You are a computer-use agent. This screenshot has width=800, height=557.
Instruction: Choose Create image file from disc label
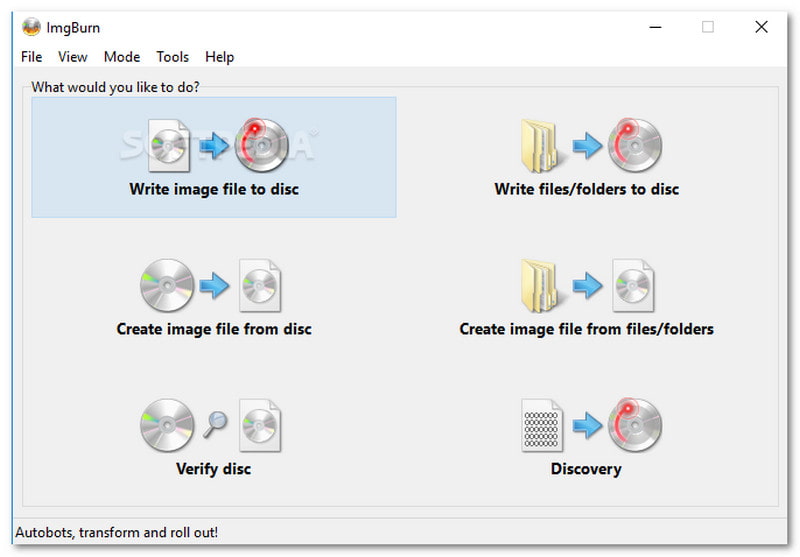214,329
